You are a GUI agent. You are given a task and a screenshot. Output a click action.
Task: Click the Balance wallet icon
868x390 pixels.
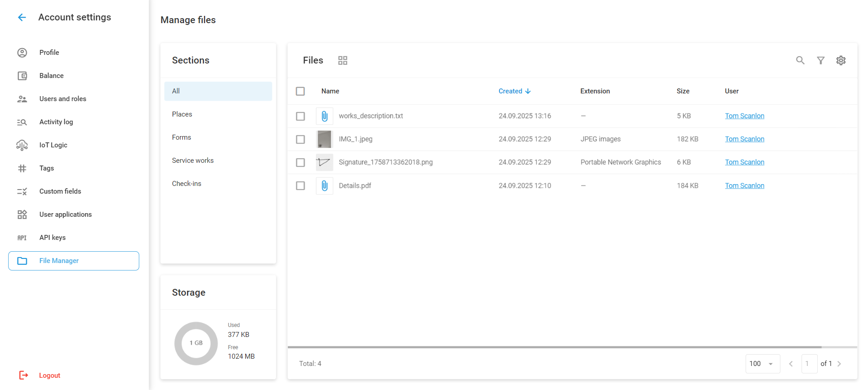pos(22,76)
